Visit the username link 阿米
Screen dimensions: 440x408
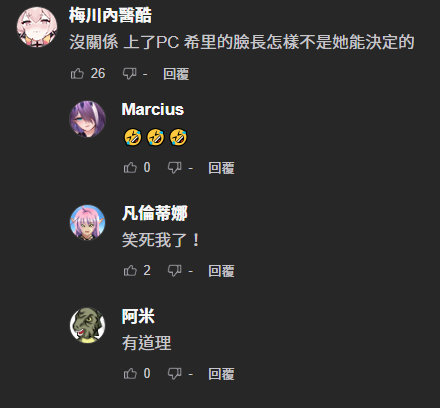(x=138, y=316)
